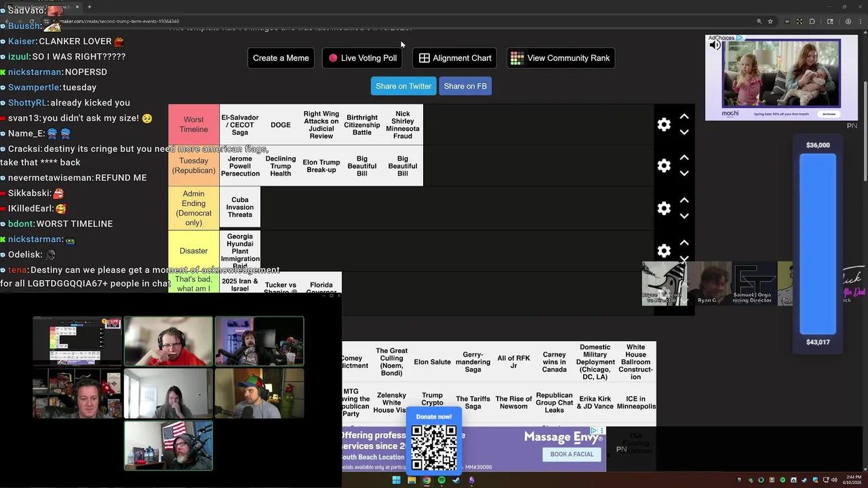Open settings gear for Admin Ending row
This screenshot has width=868, height=488.
coord(664,209)
